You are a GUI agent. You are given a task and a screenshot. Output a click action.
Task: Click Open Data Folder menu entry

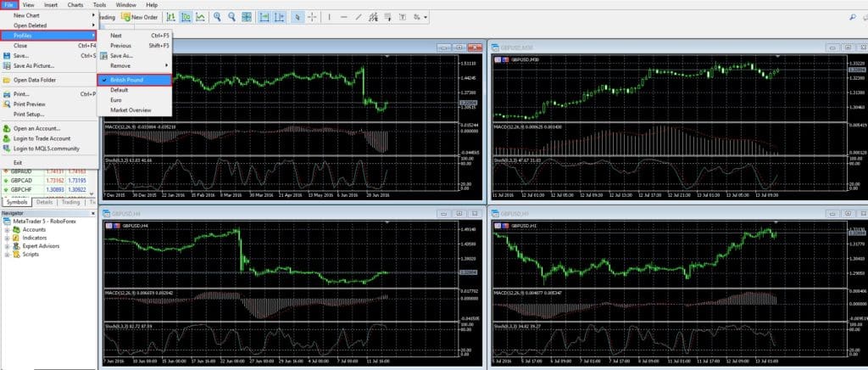click(x=49, y=80)
